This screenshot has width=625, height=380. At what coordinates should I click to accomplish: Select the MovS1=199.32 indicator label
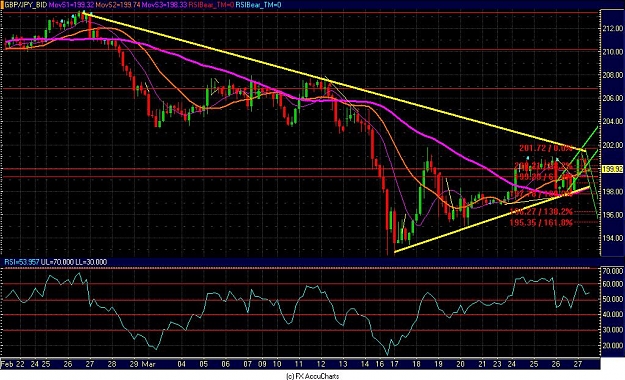(71, 5)
